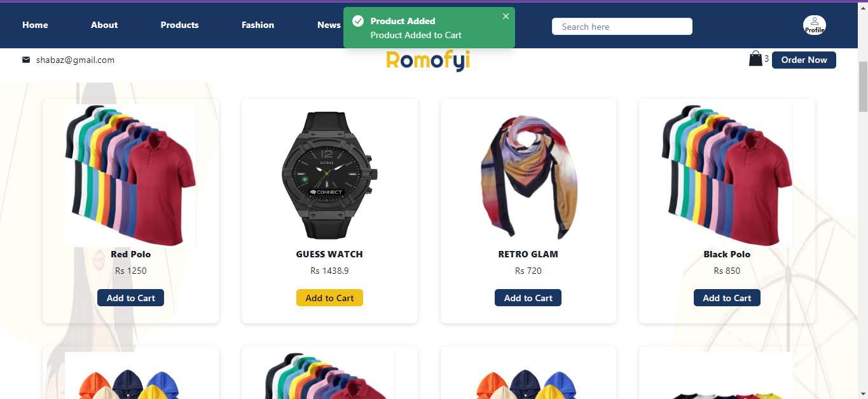Open the Profile avatar icon
The height and width of the screenshot is (399, 868).
(815, 25)
